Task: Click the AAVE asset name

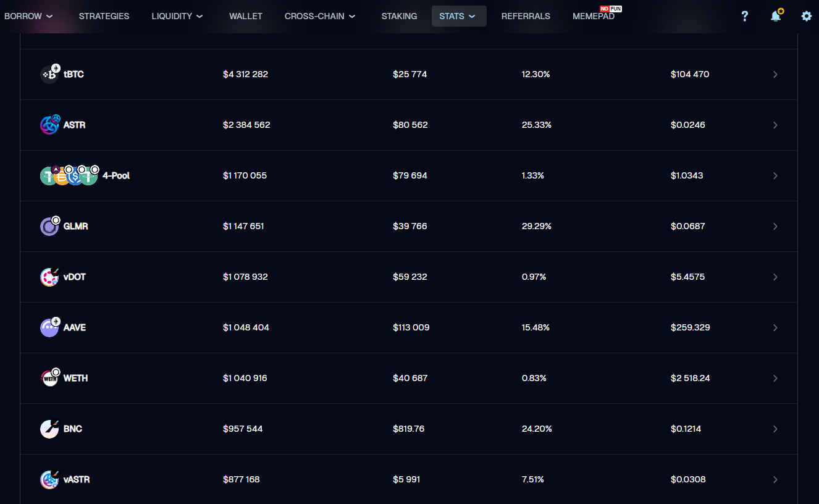Action: 75,327
